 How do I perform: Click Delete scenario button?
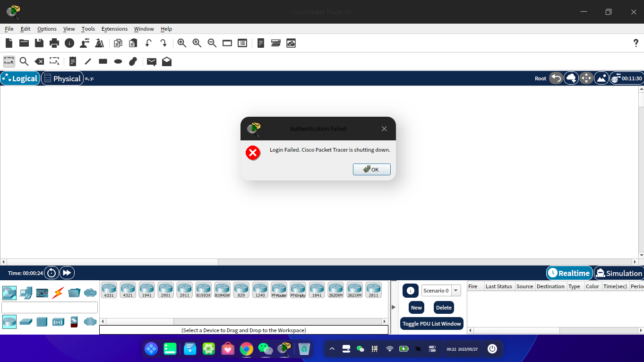444,308
